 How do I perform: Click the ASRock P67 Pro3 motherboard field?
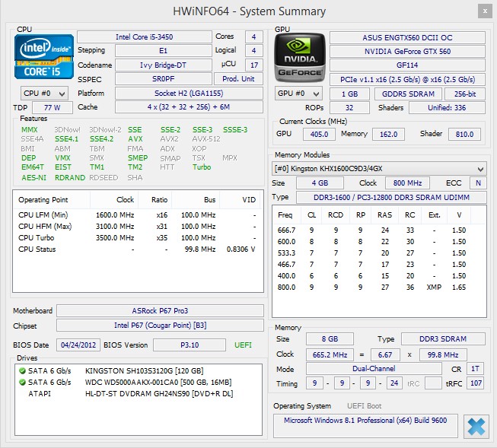pyautogui.click(x=160, y=311)
